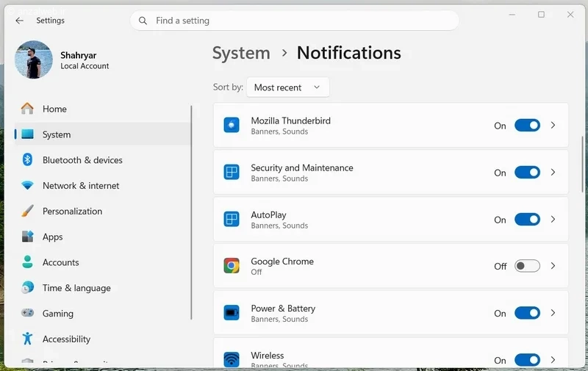Click the Mozilla Thunderbird app icon

(x=232, y=125)
